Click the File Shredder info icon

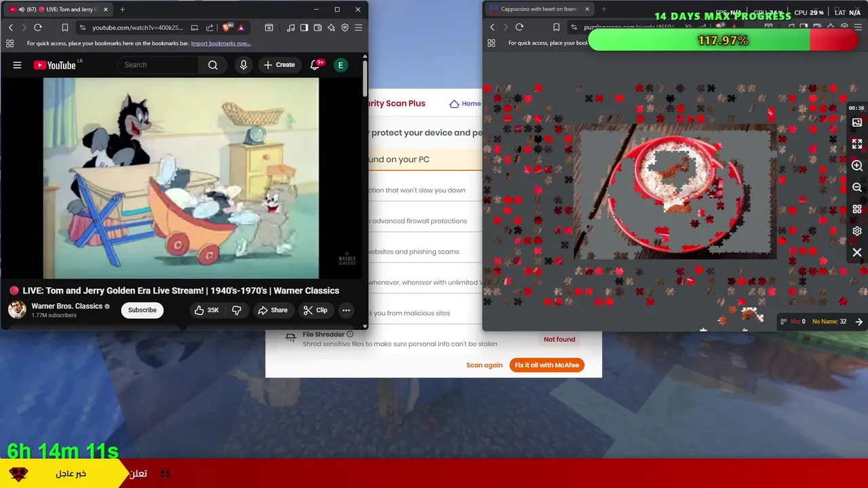tap(350, 334)
